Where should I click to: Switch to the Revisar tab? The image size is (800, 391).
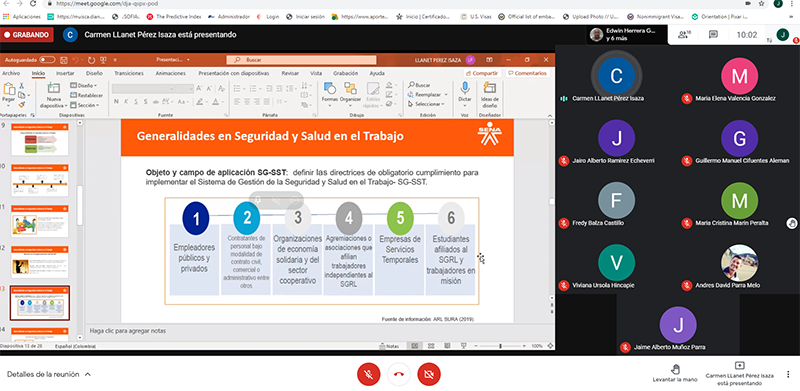(x=290, y=73)
